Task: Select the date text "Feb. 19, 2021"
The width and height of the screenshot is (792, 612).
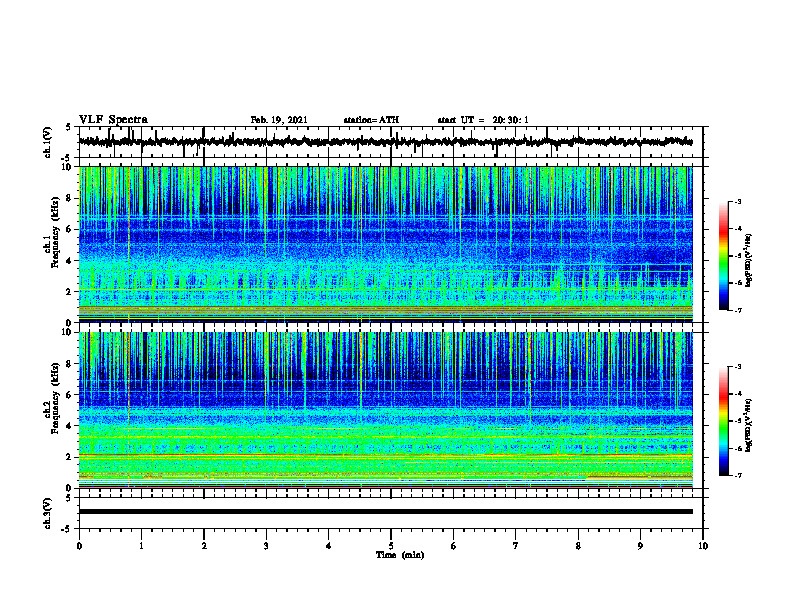Action: [279, 120]
